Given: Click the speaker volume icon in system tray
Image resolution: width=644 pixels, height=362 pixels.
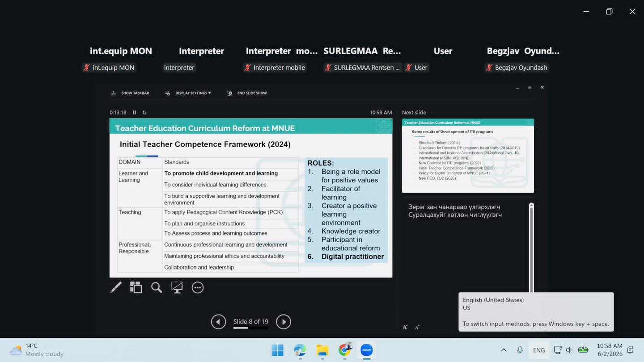Looking at the screenshot, I should pos(569,350).
